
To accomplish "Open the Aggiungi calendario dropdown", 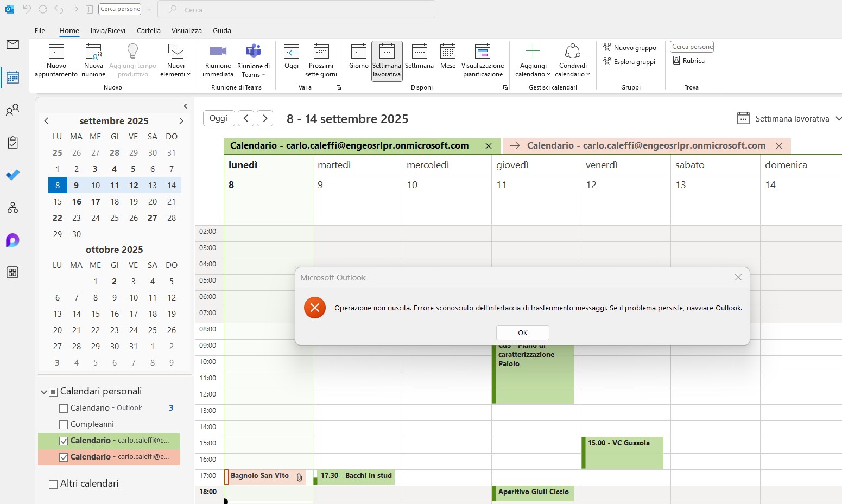I will [x=533, y=70].
